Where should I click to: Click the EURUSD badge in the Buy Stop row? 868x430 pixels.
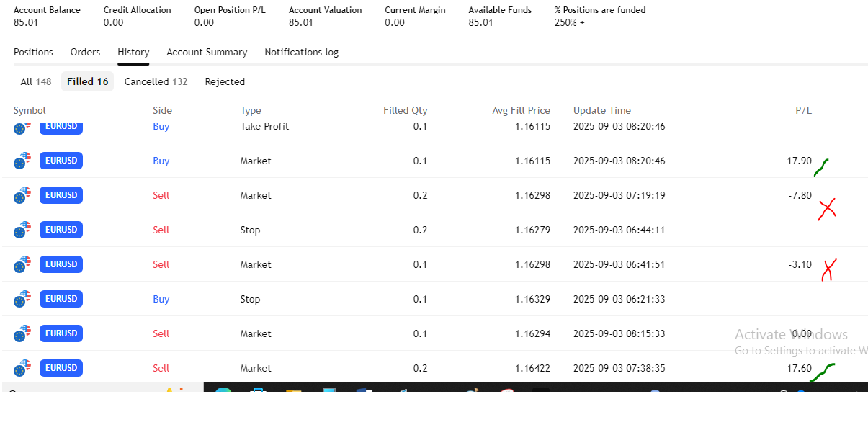coord(61,299)
